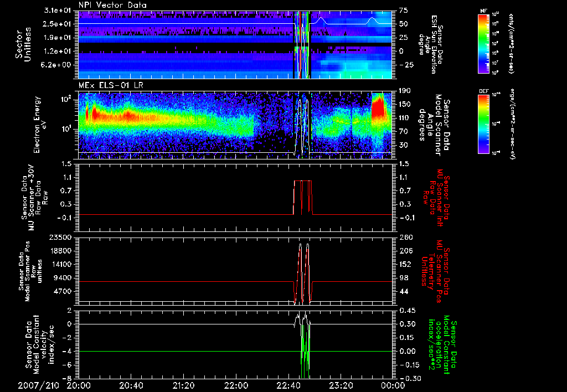
Task: Click the '23500' scanner position tick label
Action: 60,238
